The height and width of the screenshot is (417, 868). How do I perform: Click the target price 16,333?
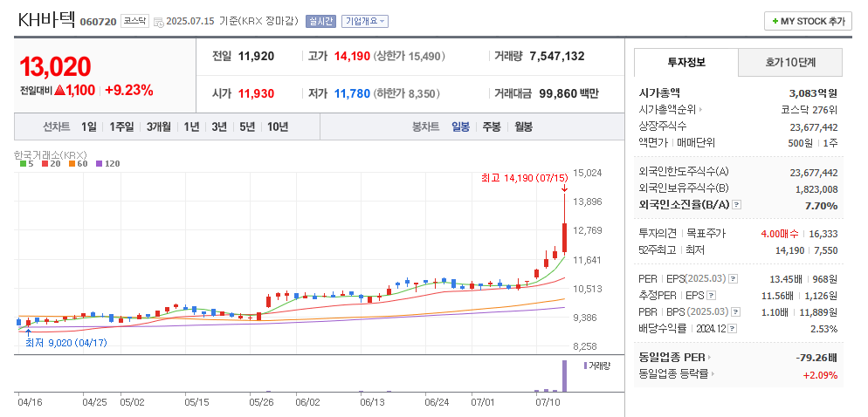[x=823, y=234]
